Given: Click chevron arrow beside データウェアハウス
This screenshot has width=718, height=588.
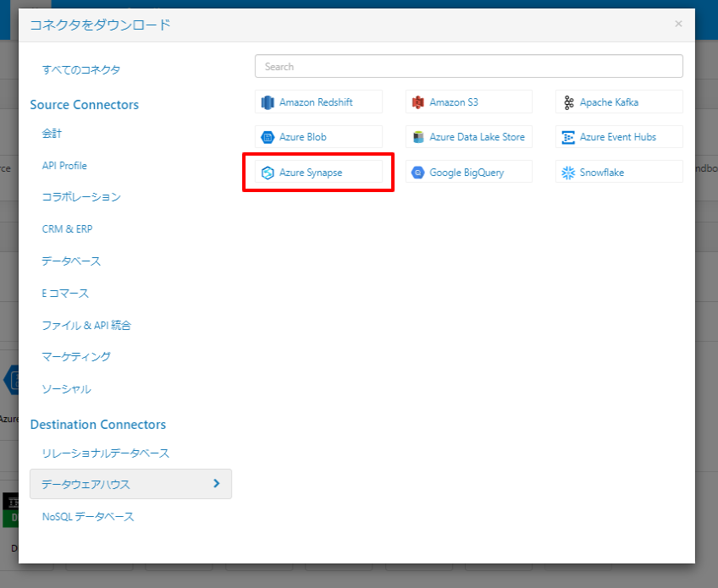Looking at the screenshot, I should (x=217, y=483).
